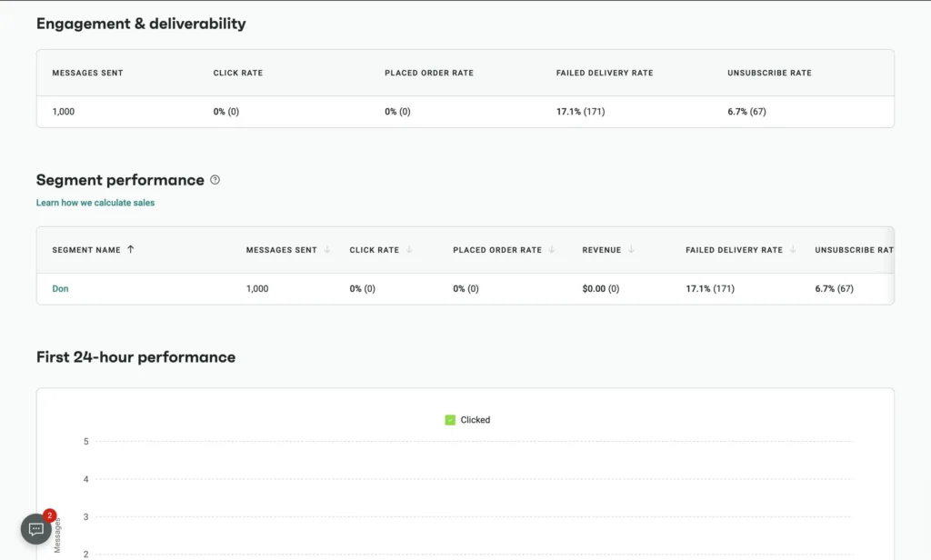Click Unsubscribe Rate header in segment table
The width and height of the screenshot is (931, 560).
tap(854, 250)
